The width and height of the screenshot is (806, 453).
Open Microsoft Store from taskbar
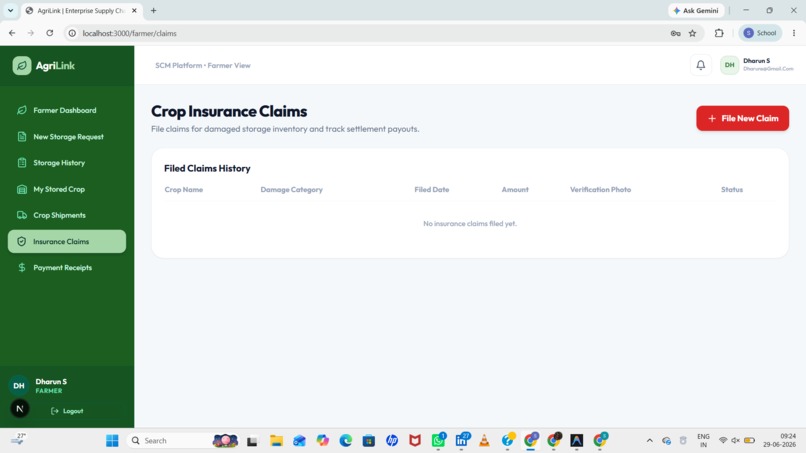pyautogui.click(x=369, y=441)
